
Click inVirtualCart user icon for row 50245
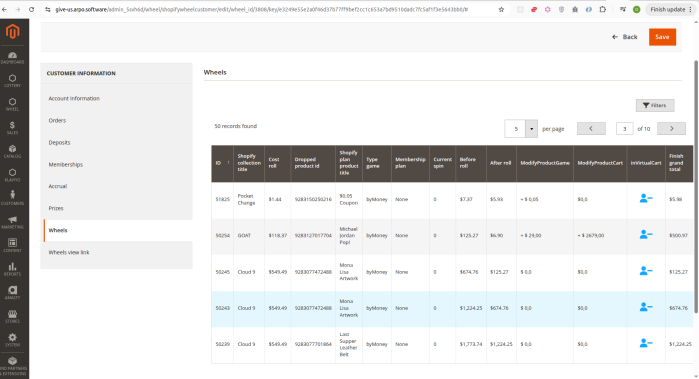(646, 271)
